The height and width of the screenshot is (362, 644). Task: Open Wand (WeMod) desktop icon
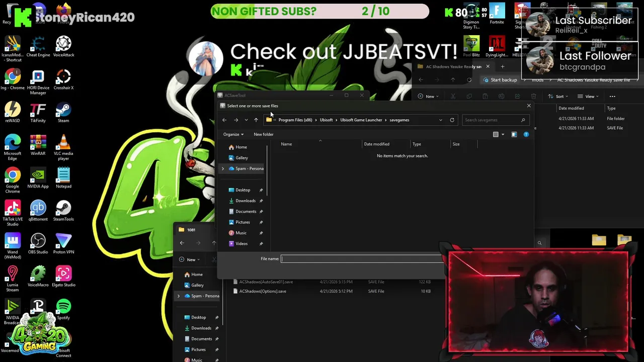coord(13,245)
